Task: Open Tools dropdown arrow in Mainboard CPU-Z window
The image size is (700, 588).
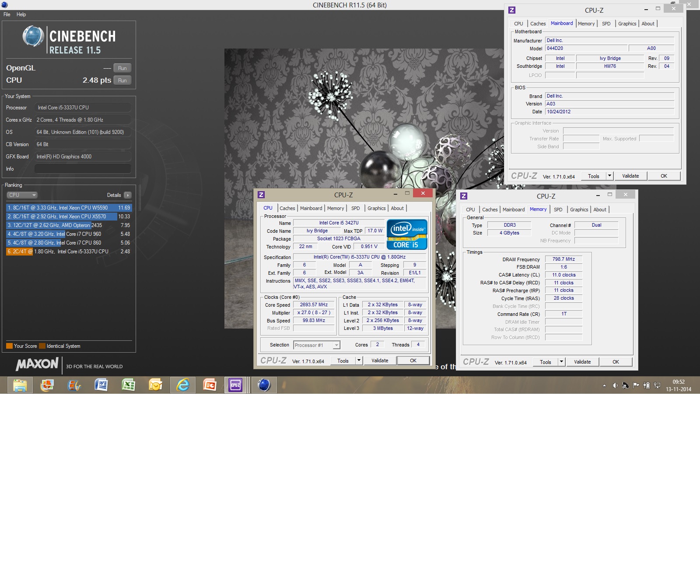Action: 609,176
